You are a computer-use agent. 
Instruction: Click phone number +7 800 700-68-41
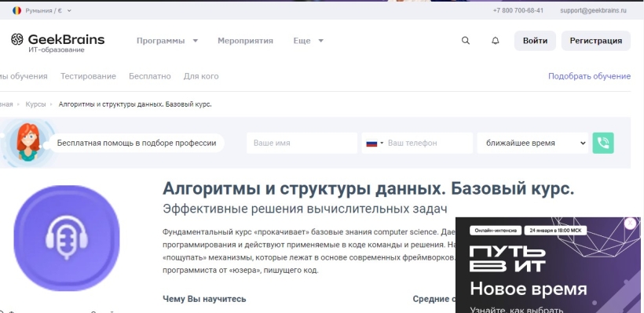(518, 11)
